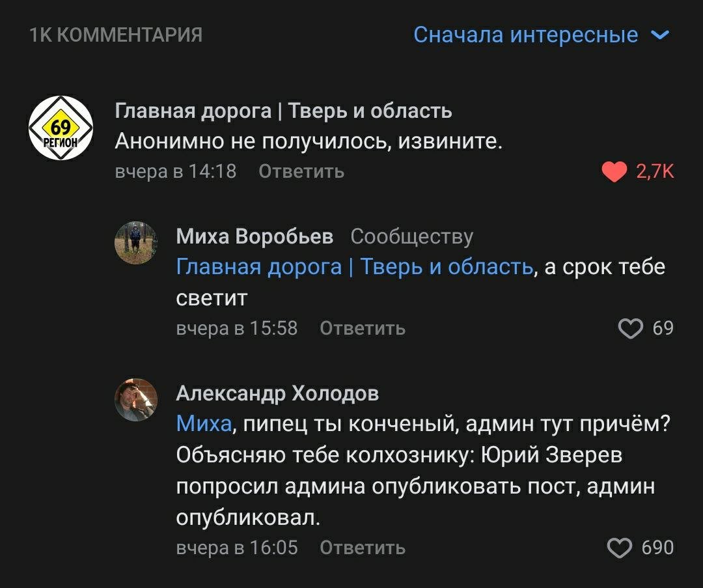The width and height of the screenshot is (703, 588).
Task: Open Миха Воробьев's profile picture
Action: (135, 242)
